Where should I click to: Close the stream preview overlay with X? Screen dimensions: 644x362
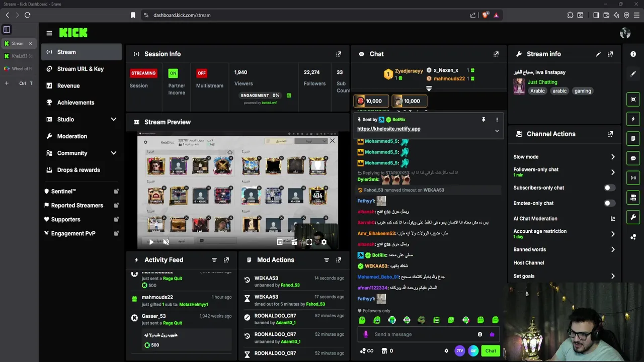click(332, 141)
